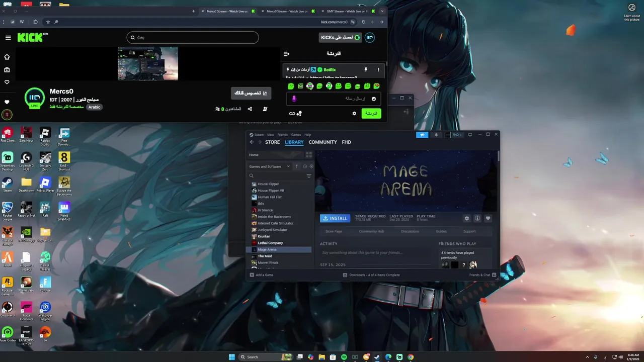Open Spotify from the taskbar
The width and height of the screenshot is (644, 362).
[x=344, y=357]
